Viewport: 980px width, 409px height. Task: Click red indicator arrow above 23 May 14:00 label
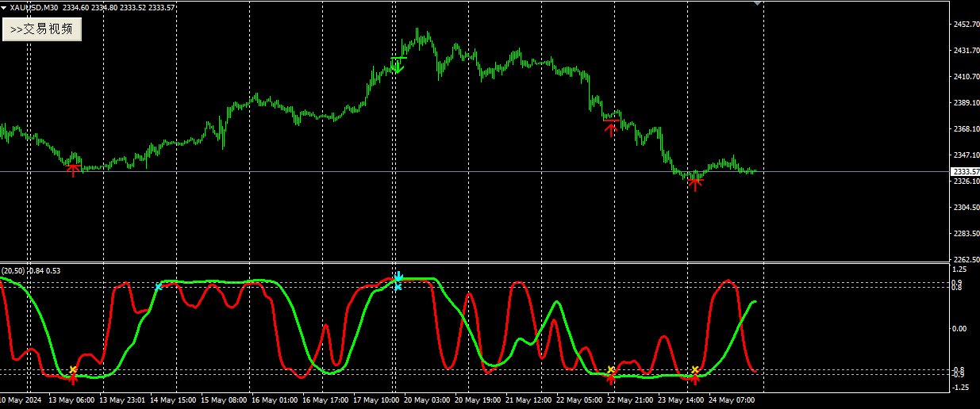click(695, 379)
